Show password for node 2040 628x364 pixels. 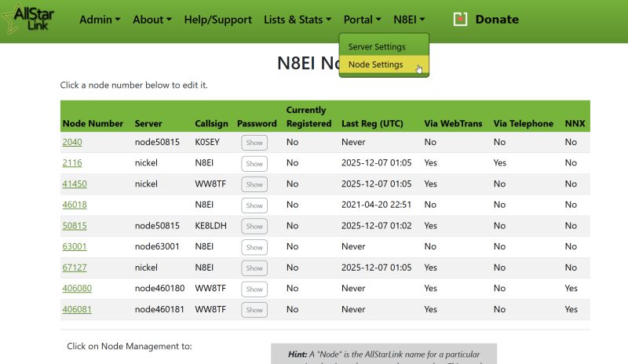pyautogui.click(x=254, y=143)
